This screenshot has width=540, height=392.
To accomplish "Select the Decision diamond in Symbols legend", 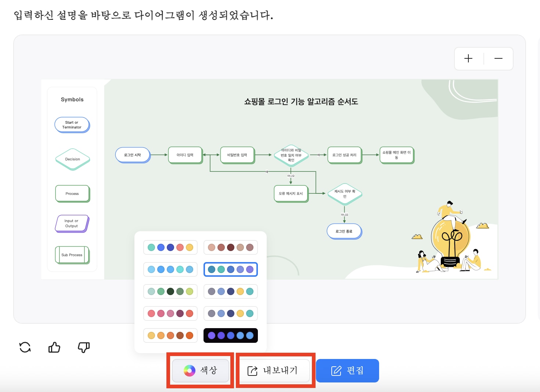I will [x=72, y=159].
